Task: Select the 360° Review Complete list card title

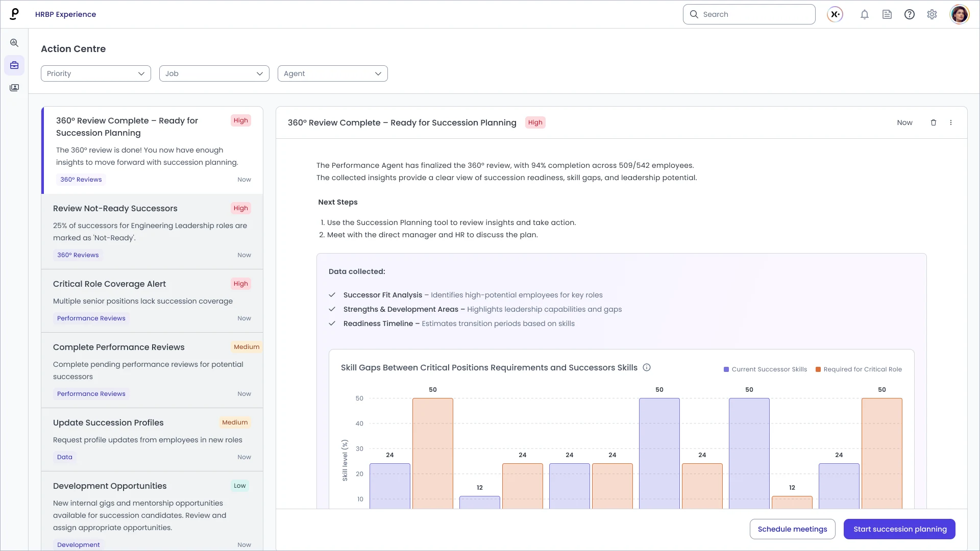Action: (x=127, y=127)
